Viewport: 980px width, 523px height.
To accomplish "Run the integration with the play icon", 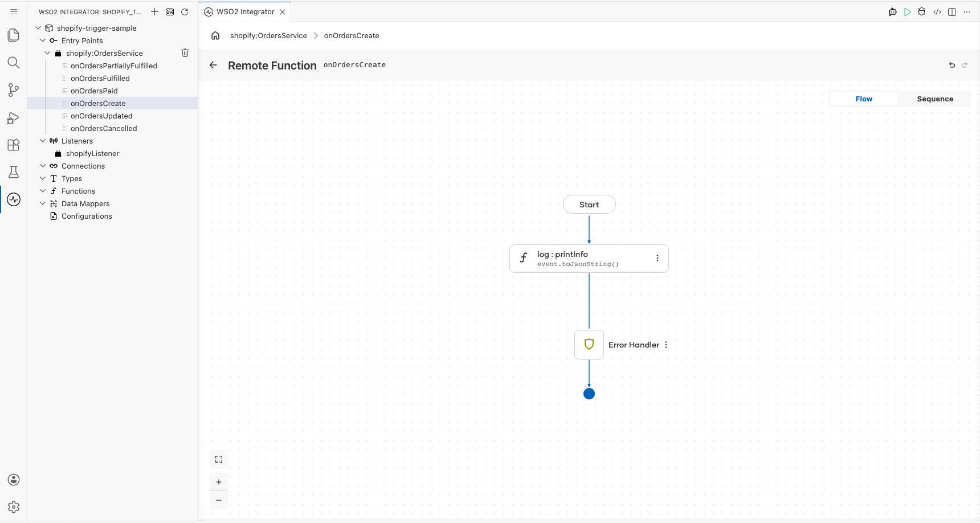I will (x=908, y=12).
